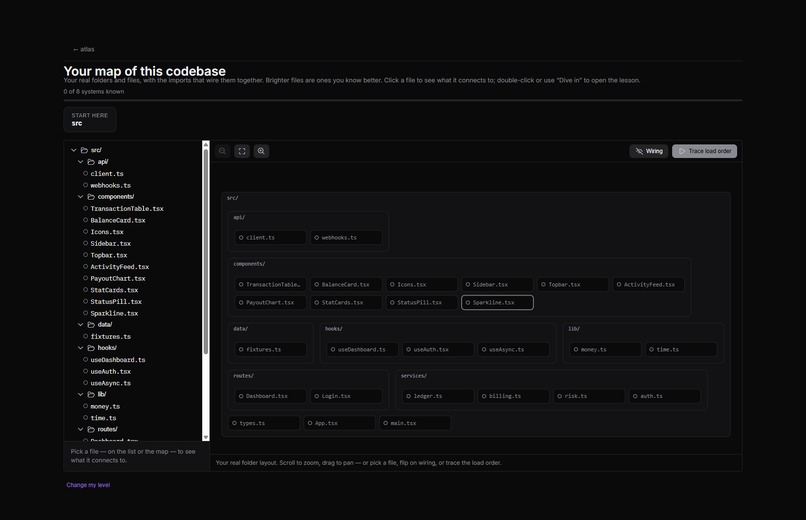Viewport: 806px width, 520px height.
Task: Select webhooks.ts in the file tree
Action: 111,185
